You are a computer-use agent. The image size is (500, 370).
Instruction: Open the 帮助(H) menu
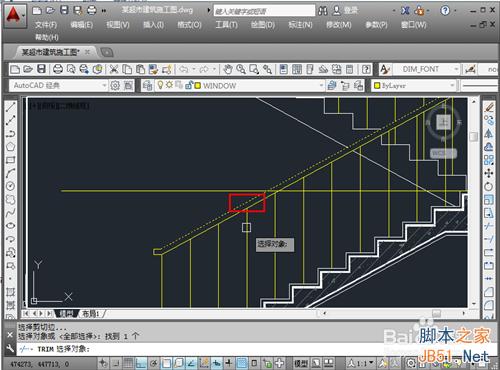tap(47, 37)
